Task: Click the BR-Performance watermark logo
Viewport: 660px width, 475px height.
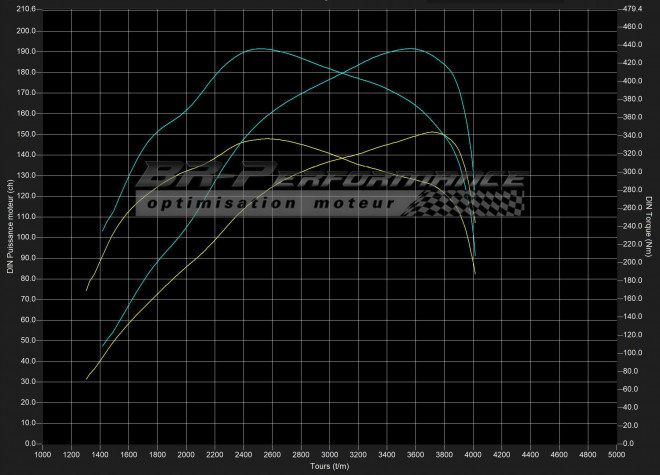Action: (330, 180)
